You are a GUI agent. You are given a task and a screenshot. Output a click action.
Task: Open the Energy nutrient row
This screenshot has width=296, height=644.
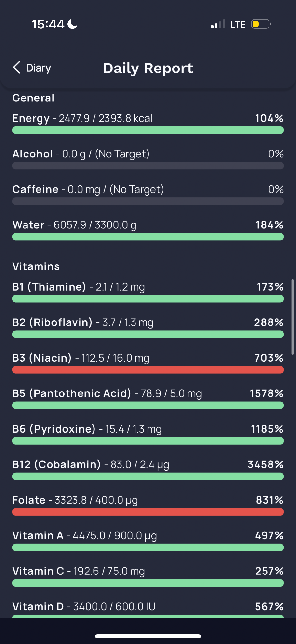tap(82, 118)
